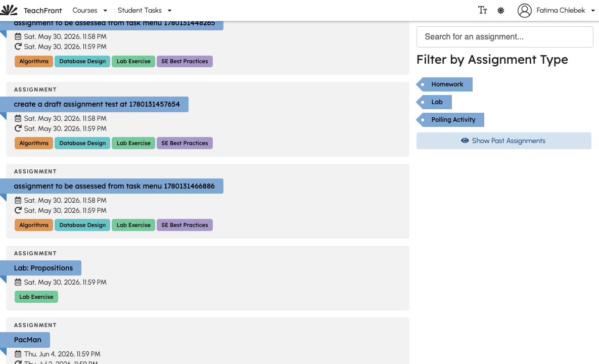This screenshot has width=599, height=364.
Task: Click the refresh icon on the draft assignment card
Action: point(18,128)
